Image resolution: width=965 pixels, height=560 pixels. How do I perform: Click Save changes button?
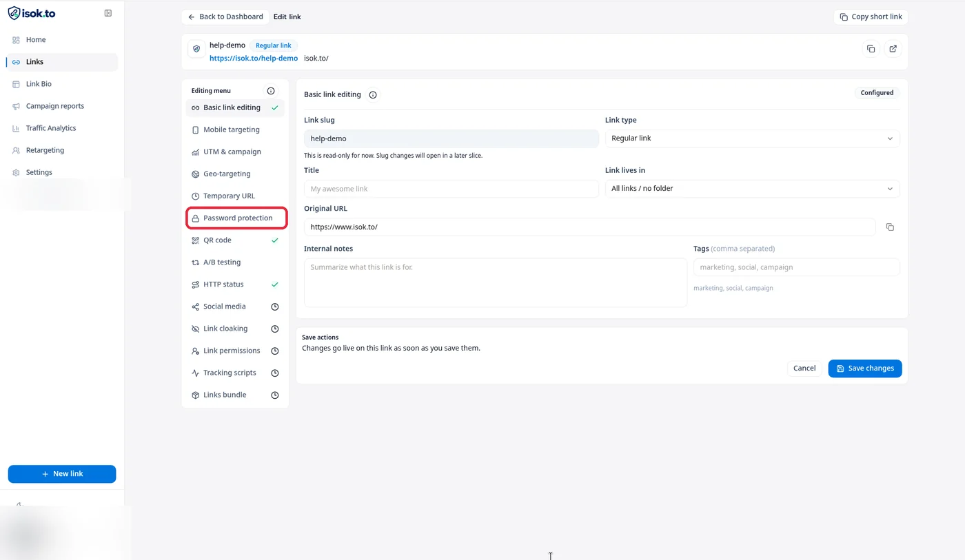(x=865, y=369)
